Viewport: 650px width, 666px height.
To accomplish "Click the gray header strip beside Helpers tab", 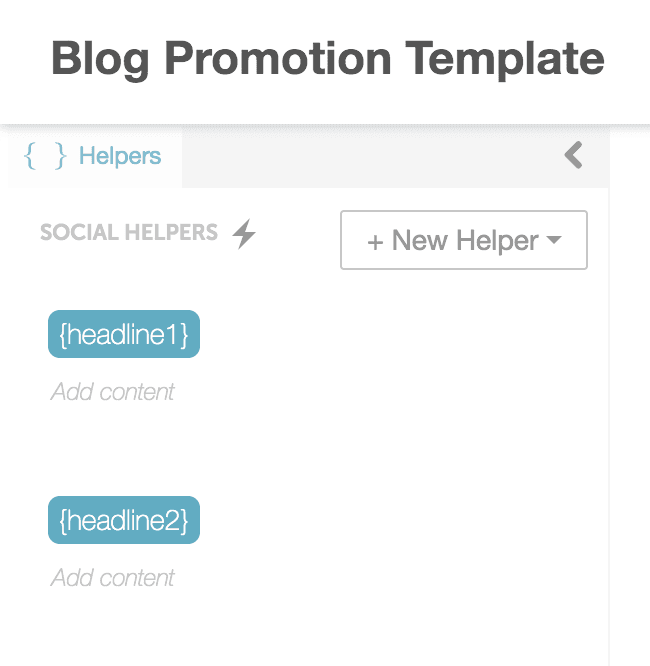I will pyautogui.click(x=370, y=158).
